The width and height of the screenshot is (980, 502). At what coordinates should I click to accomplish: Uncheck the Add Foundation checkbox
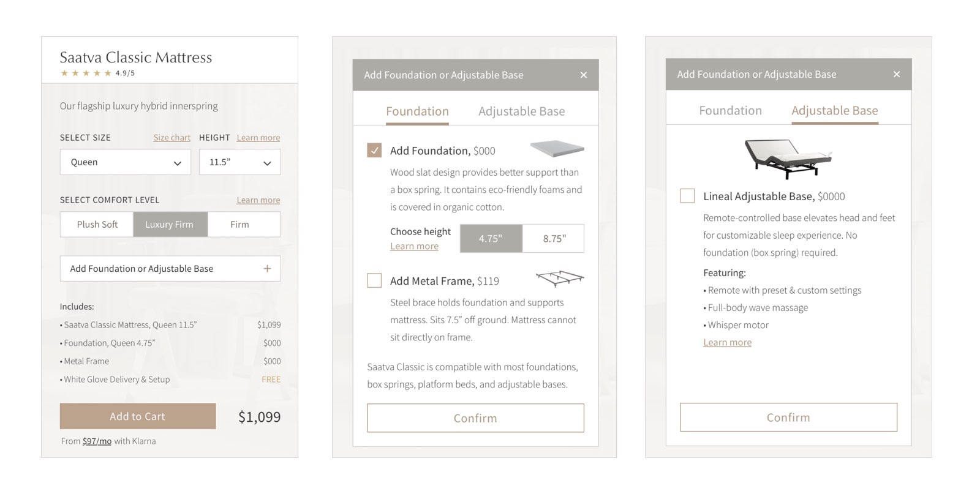point(374,151)
